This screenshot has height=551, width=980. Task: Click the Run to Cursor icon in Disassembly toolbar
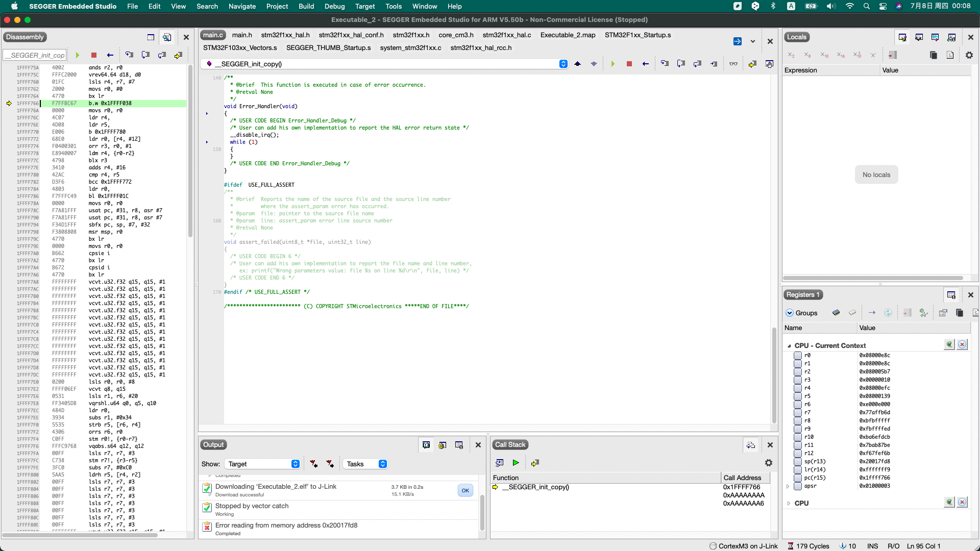click(x=179, y=55)
